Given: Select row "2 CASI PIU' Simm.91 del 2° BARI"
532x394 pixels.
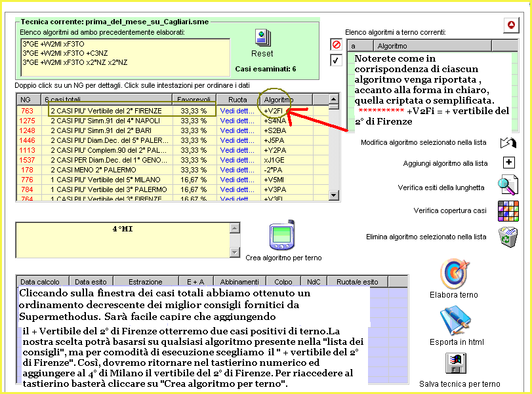Looking at the screenshot, I should [101, 130].
